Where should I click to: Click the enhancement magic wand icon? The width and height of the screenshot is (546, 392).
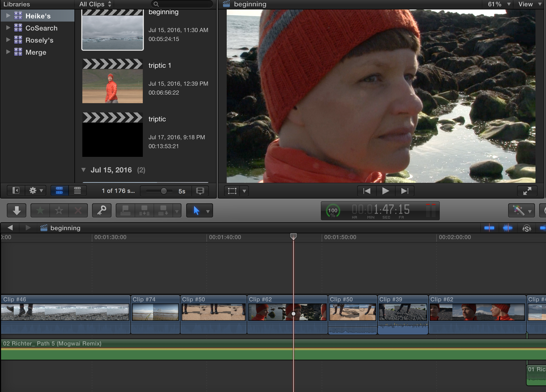coord(518,210)
